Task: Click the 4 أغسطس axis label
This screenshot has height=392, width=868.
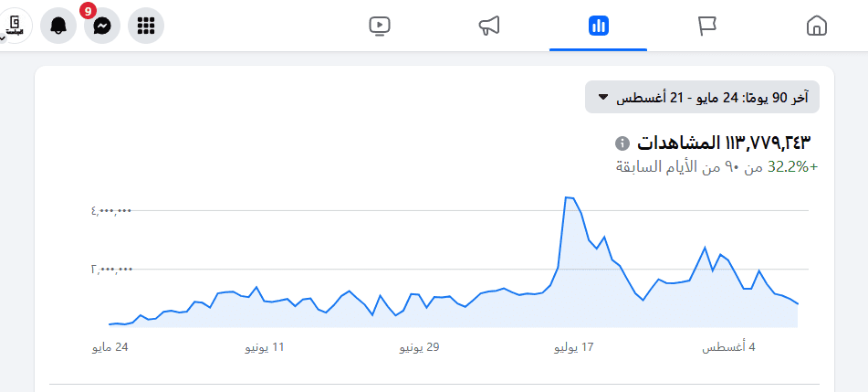Action: pos(728,347)
